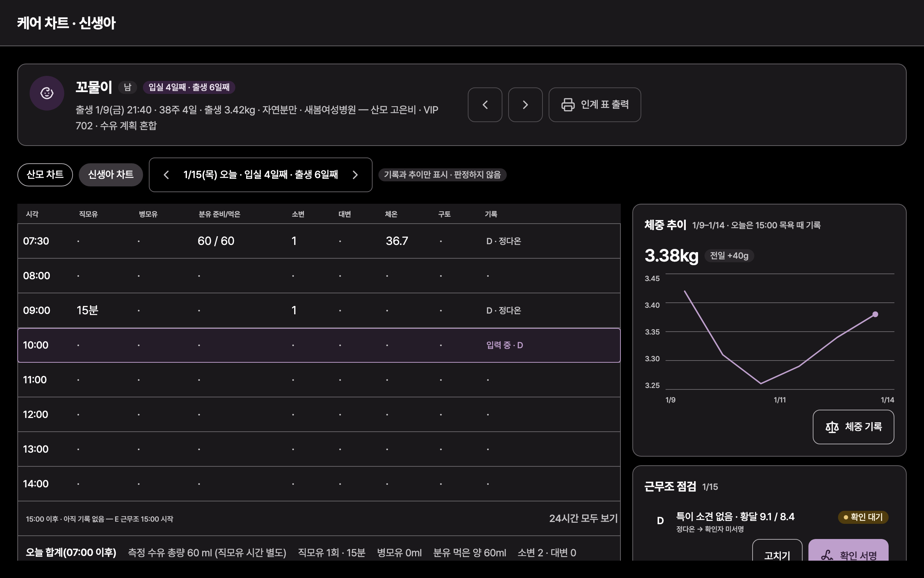The height and width of the screenshot is (578, 924).
Task: Click the 남 gender badge
Action: [x=127, y=87]
